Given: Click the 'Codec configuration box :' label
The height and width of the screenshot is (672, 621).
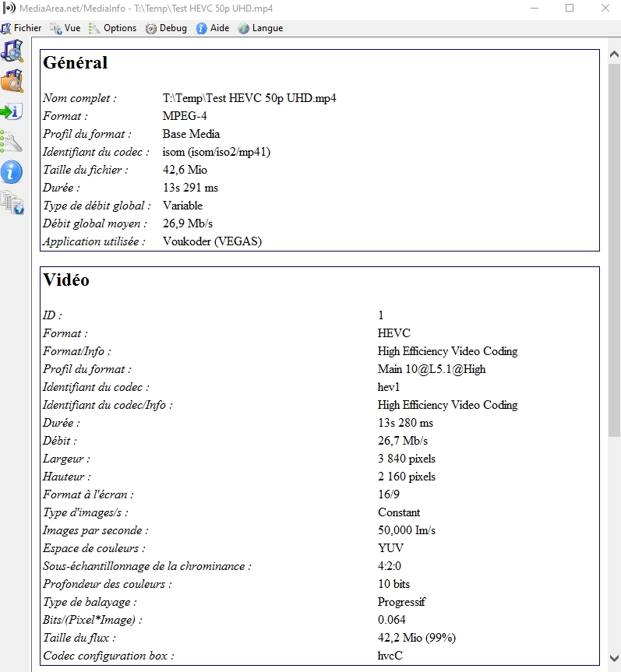Looking at the screenshot, I should coord(108,656).
